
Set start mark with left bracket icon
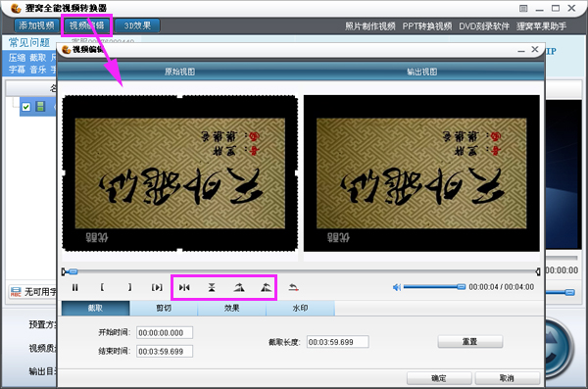(102, 287)
